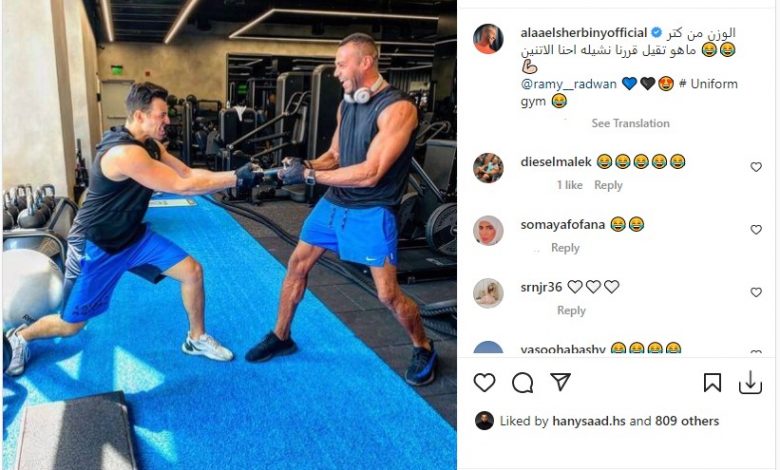View likes on dieselmalek's comment
Image resolution: width=780 pixels, height=470 pixels.
click(570, 185)
